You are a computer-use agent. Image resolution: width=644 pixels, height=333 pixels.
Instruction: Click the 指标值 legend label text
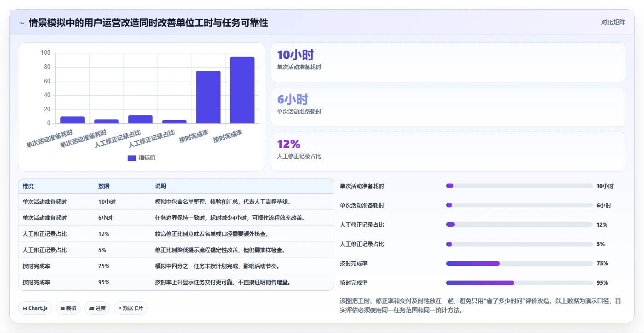tap(147, 158)
